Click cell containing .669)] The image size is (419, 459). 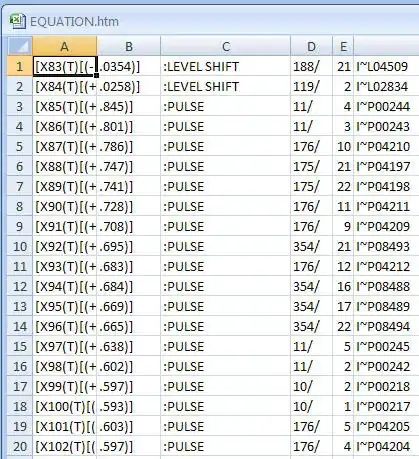[x=129, y=306]
